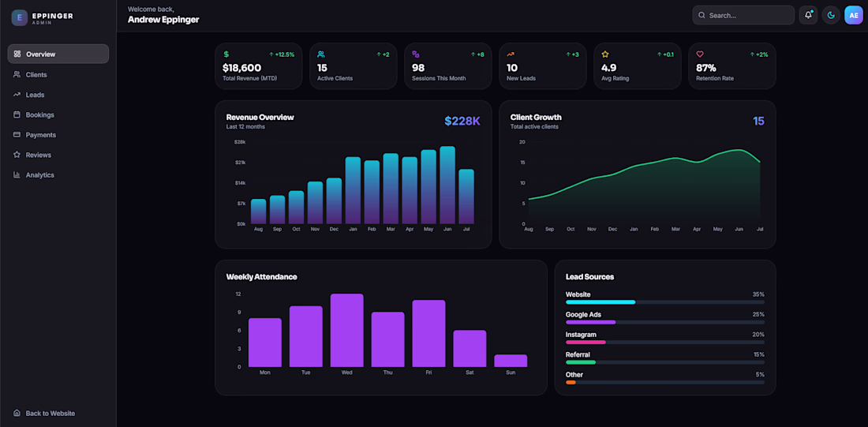This screenshot has width=868, height=427.
Task: Click the Eppinger Admin logo icon
Action: 20,17
